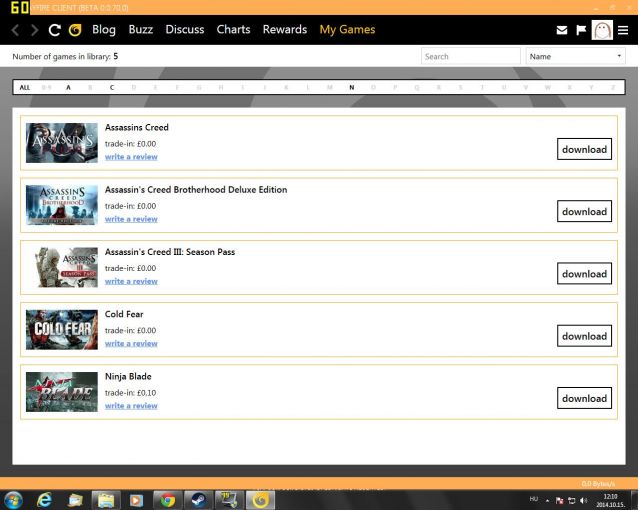
Task: Open the Green Man Gaming home swirl icon
Action: point(75,30)
